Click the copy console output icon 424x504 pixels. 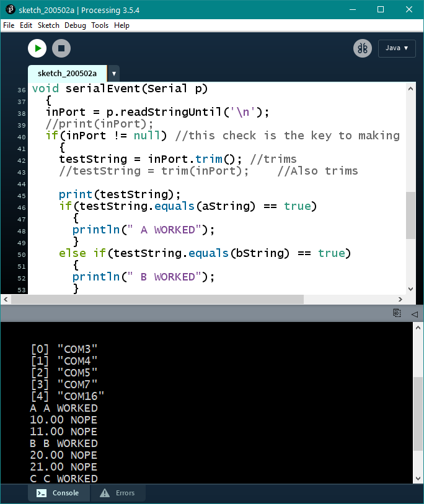click(x=397, y=313)
